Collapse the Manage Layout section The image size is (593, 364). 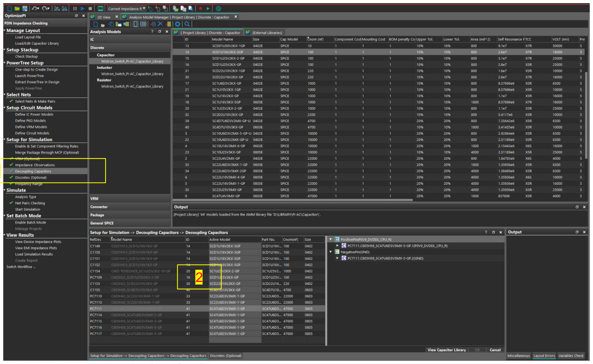coord(5,30)
